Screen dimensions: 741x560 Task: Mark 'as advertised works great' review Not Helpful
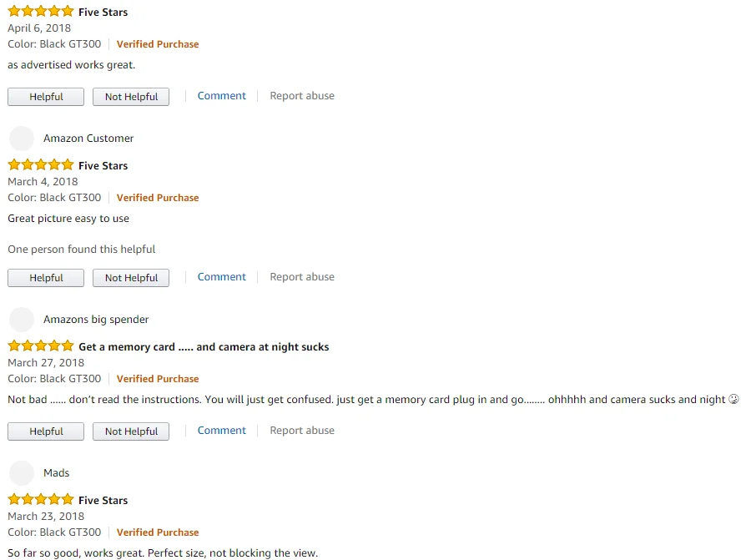[131, 97]
